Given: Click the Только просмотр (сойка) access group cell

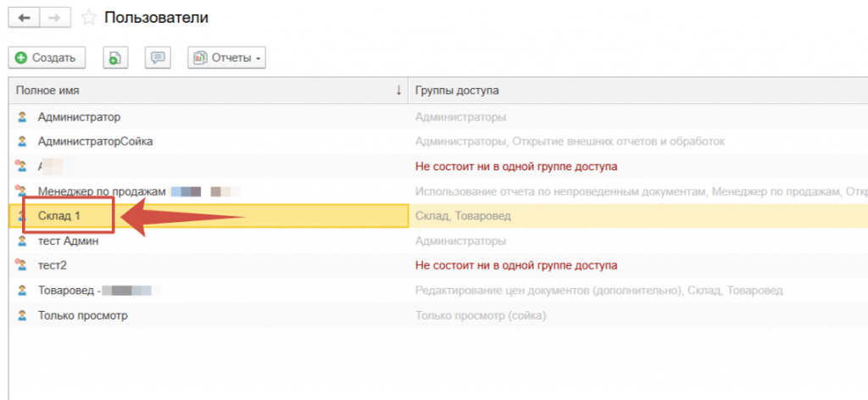Looking at the screenshot, I should tap(481, 315).
